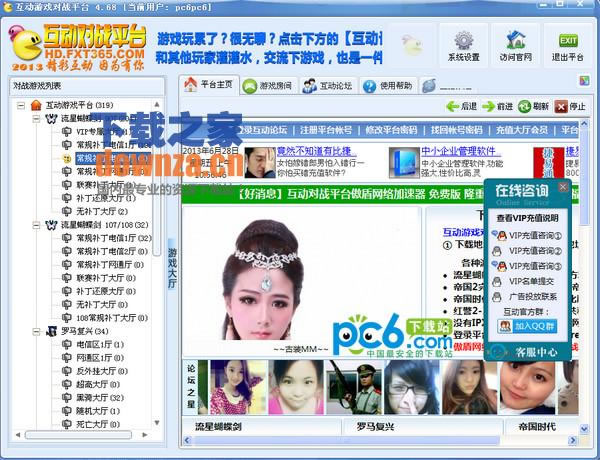The height and width of the screenshot is (460, 600).
Task: Click 修改平台密码 link
Action: [391, 130]
